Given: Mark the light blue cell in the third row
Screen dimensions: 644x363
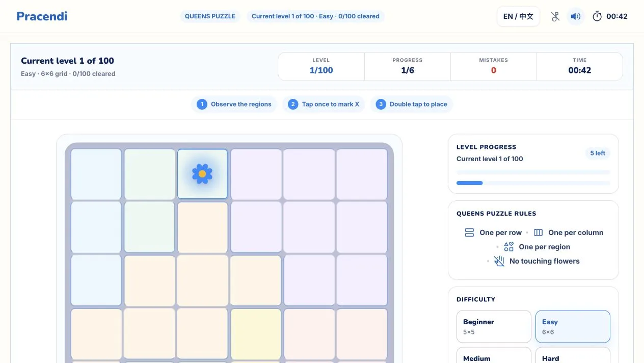Looking at the screenshot, I should pyautogui.click(x=96, y=280).
